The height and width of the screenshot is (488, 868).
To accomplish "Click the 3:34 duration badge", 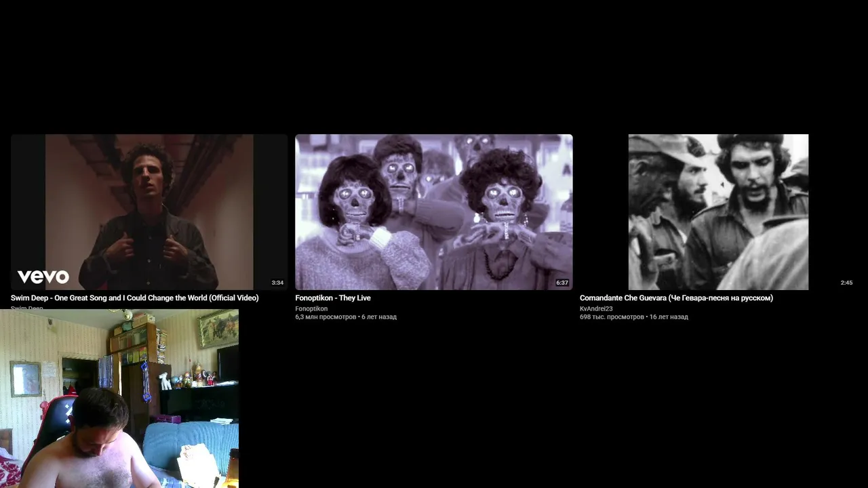I will pos(277,283).
